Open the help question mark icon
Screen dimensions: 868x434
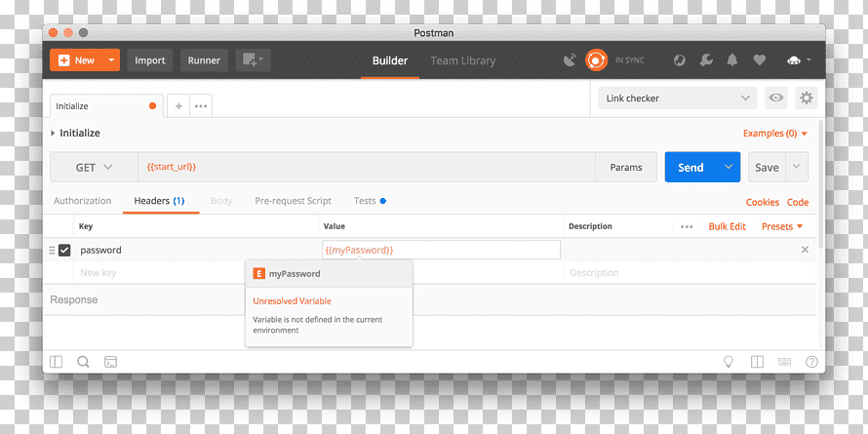coord(811,362)
